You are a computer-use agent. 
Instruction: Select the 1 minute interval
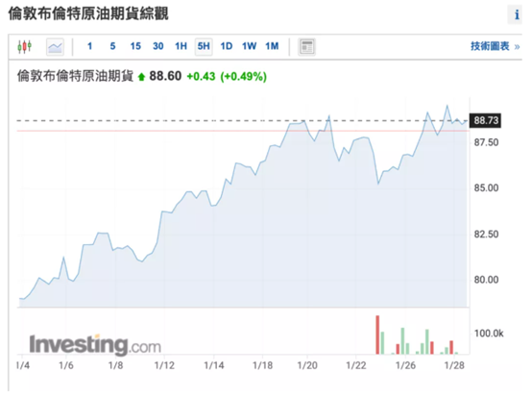pyautogui.click(x=90, y=46)
